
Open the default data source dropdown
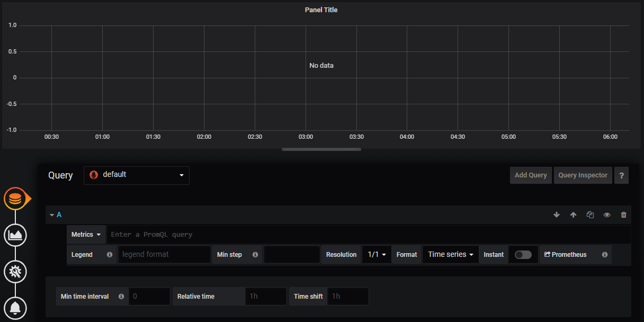click(x=137, y=175)
